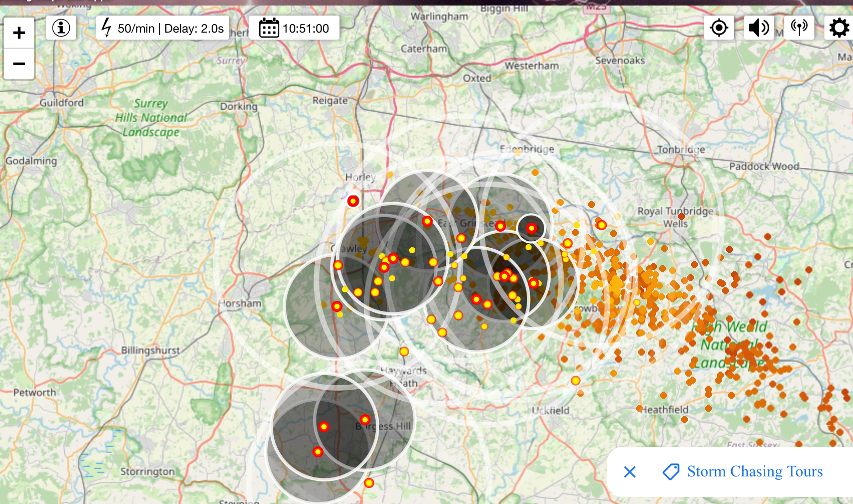Click the red strike marker near Horley
Screen dimensions: 853x504
(353, 201)
